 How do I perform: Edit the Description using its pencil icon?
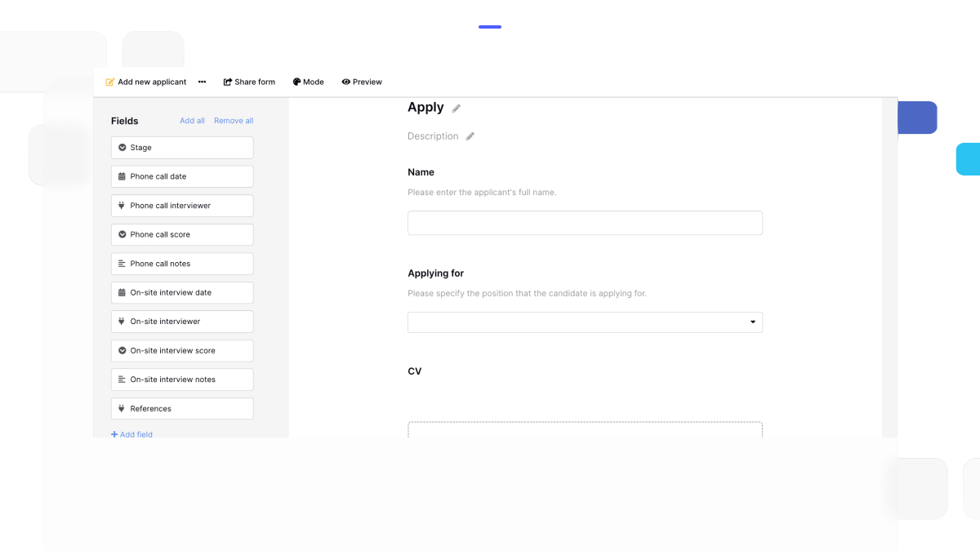tap(470, 137)
